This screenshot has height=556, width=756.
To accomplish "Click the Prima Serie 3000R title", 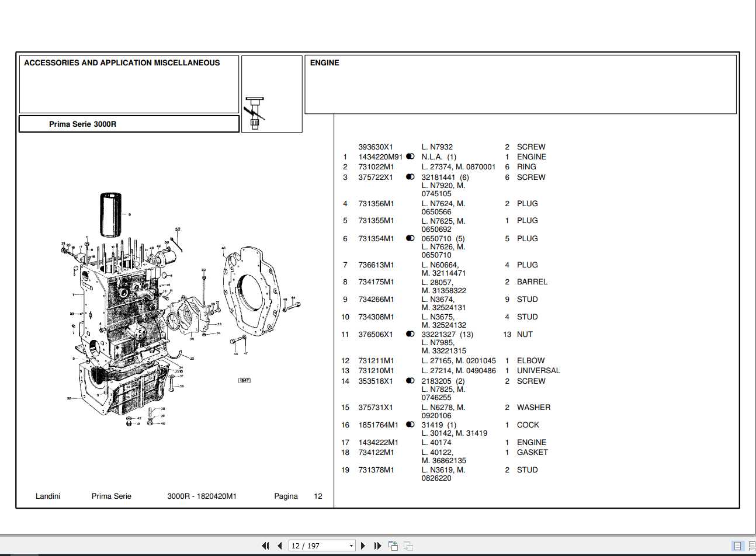I will pos(83,124).
